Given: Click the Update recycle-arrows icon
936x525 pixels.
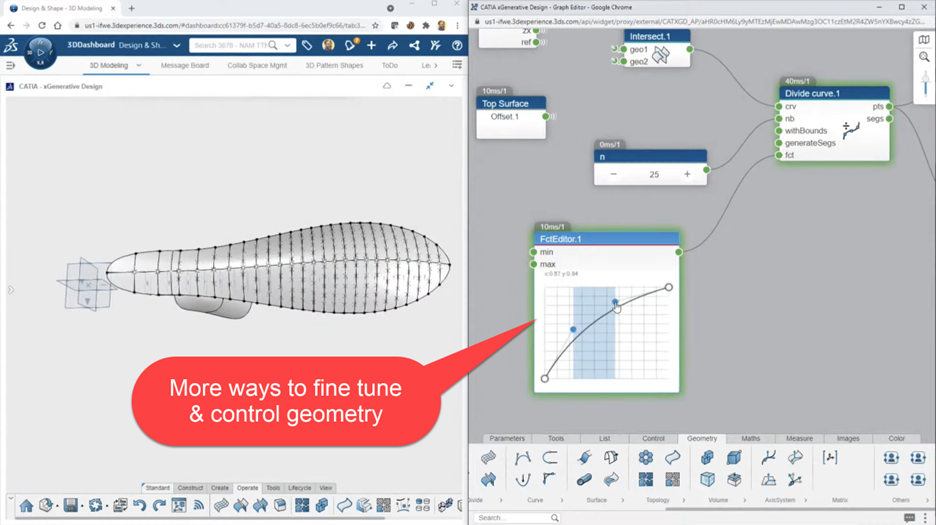Looking at the screenshot, I should coord(96,506).
